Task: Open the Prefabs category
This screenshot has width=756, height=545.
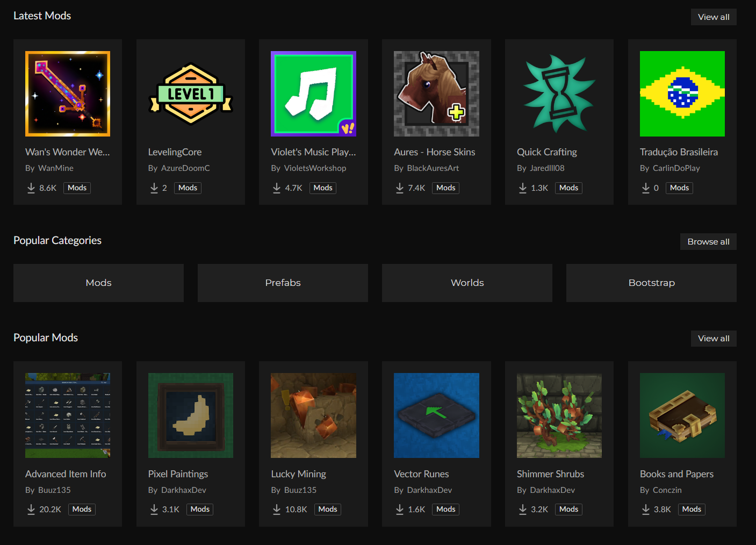Action: click(283, 283)
